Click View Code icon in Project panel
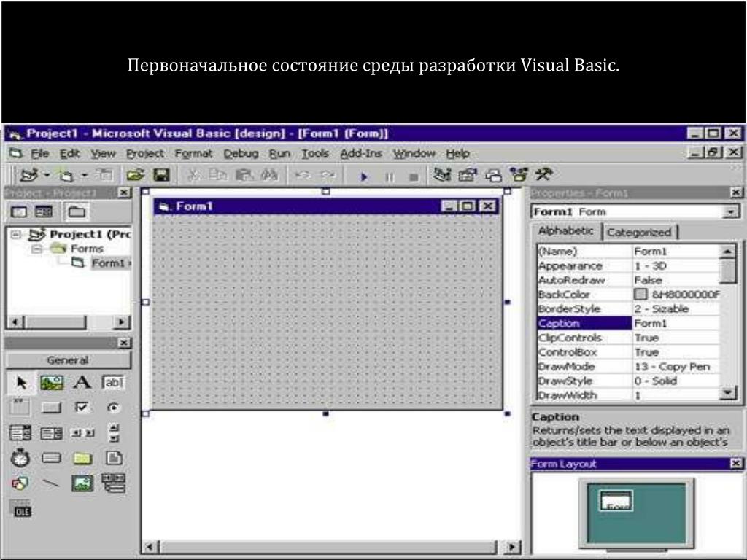This screenshot has height=560, width=747. 18,211
